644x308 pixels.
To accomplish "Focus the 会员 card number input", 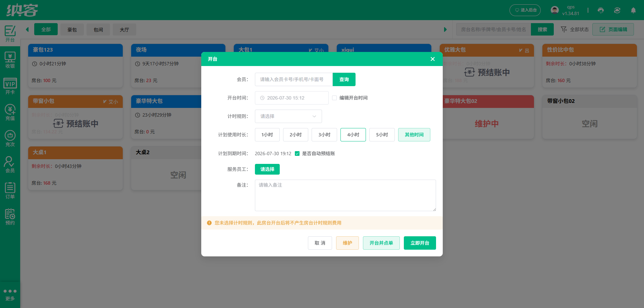I will point(294,79).
